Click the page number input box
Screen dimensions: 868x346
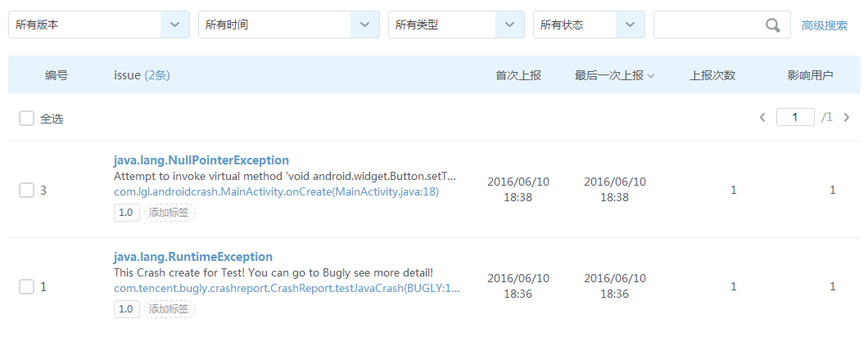pos(795,117)
